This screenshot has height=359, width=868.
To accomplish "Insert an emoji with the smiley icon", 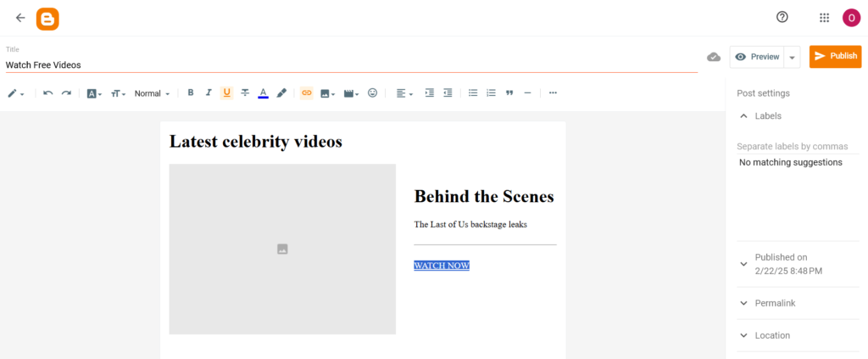I will (372, 93).
